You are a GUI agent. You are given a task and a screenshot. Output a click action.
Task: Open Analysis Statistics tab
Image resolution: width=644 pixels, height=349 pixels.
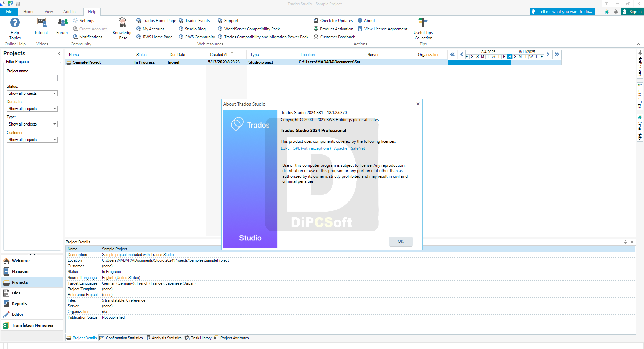(x=164, y=338)
